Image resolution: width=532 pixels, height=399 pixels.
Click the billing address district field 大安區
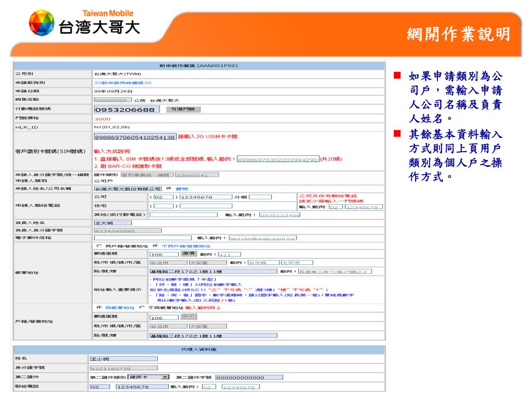point(208,262)
